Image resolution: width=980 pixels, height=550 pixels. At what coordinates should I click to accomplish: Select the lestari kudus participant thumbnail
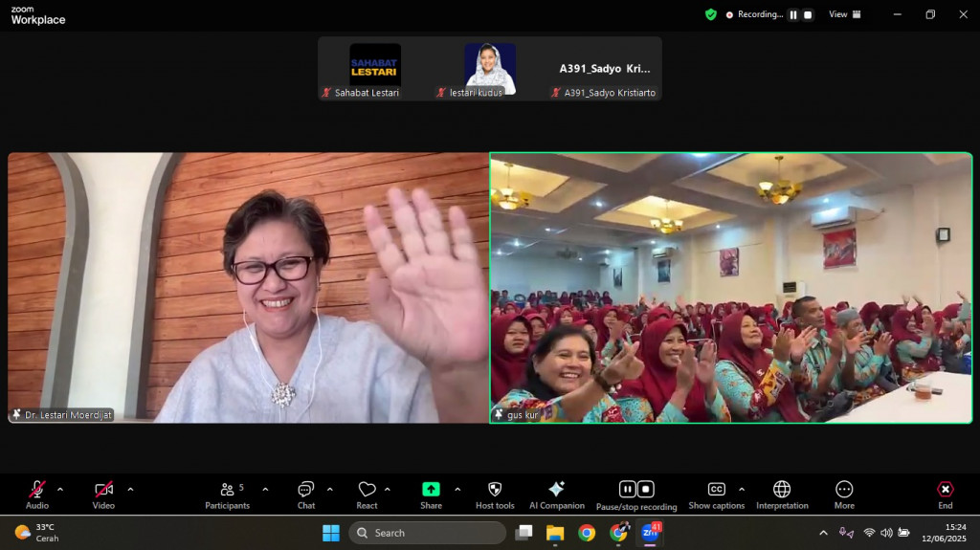490,69
